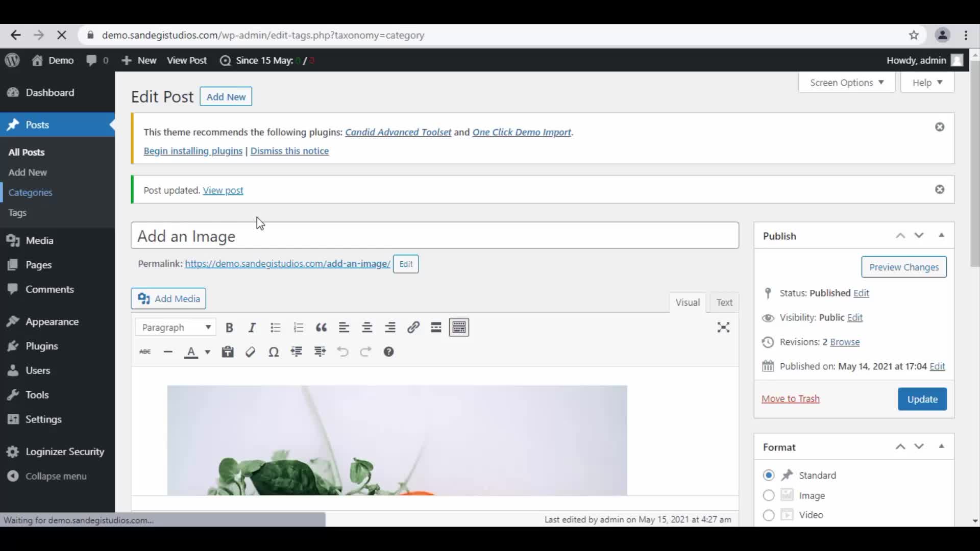Select the Video post format
This screenshot has height=551, width=980.
(x=769, y=515)
